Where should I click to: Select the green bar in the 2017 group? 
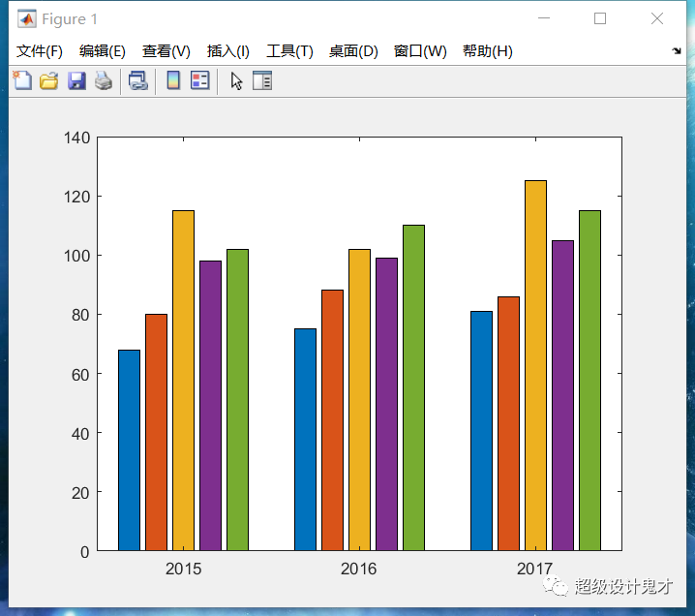tap(589, 381)
